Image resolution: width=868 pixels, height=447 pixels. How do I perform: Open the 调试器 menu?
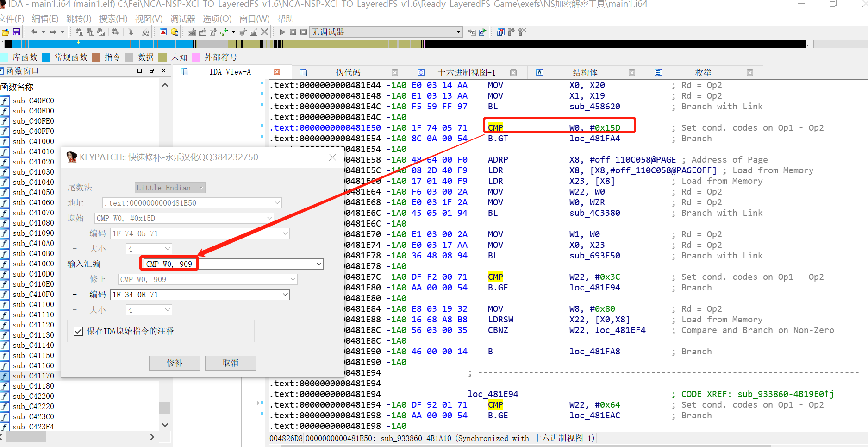[x=183, y=19]
